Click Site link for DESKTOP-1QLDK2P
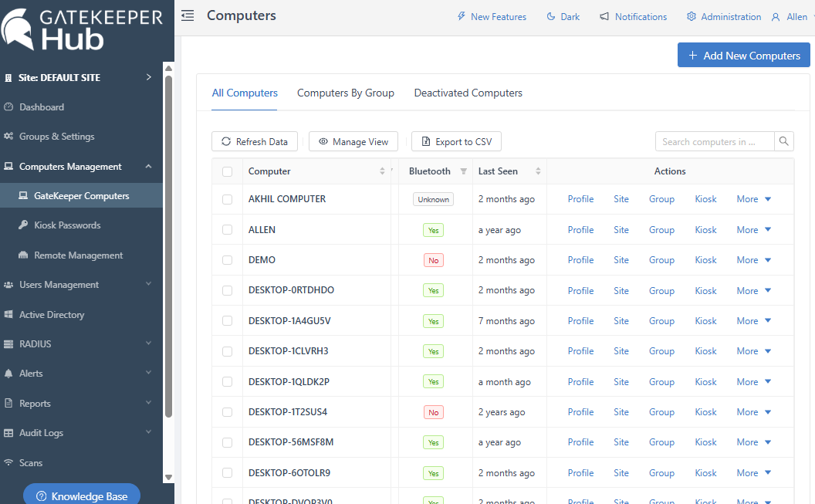Viewport: 815px width, 504px height. coord(621,382)
